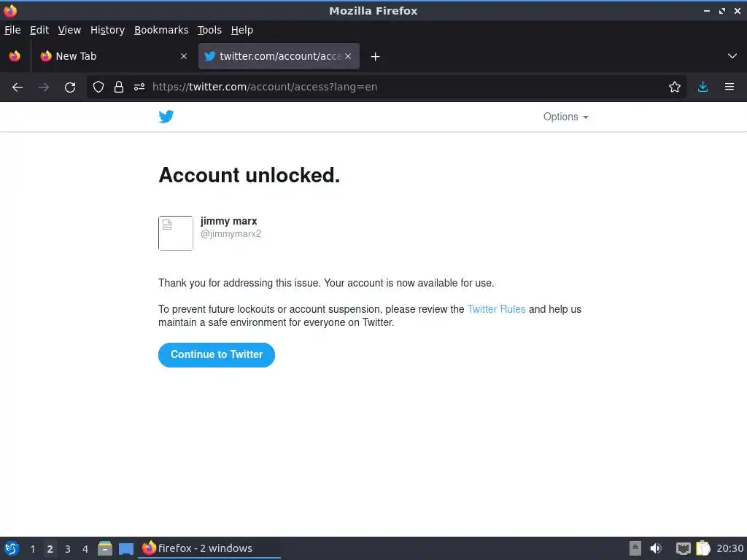Switch to the New Tab tab
Image resolution: width=747 pixels, height=560 pixels.
[114, 56]
